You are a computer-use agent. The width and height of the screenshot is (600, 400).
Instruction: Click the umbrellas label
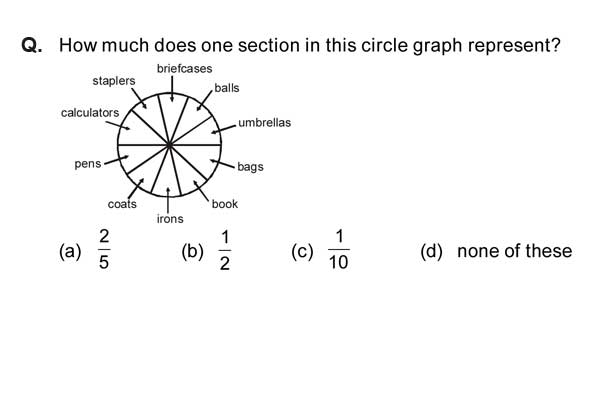[x=264, y=122]
